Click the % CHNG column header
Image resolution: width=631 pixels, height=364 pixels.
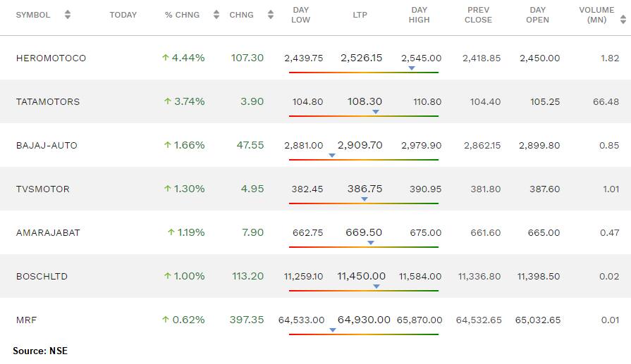[183, 15]
